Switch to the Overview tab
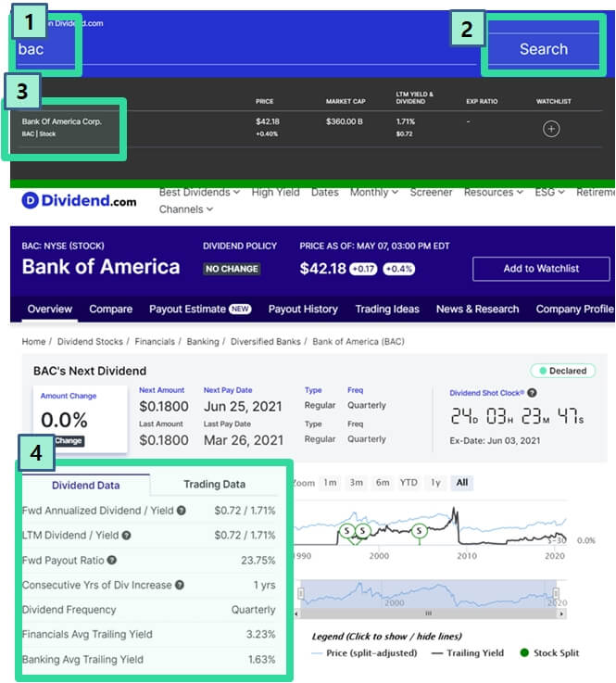 point(50,310)
